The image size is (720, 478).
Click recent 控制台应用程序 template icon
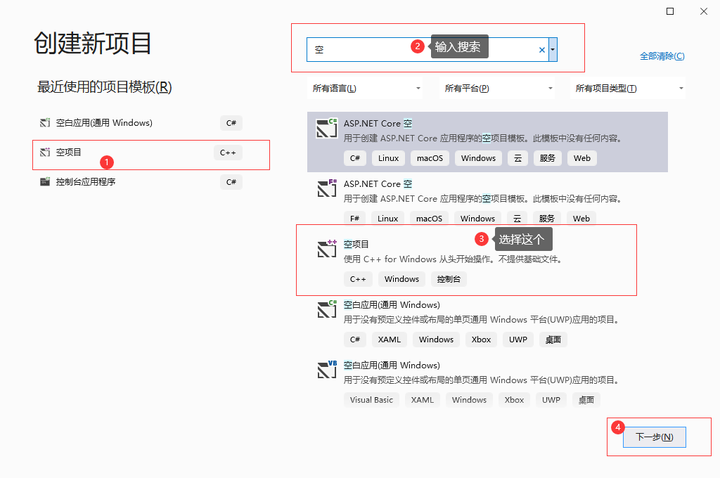[45, 182]
